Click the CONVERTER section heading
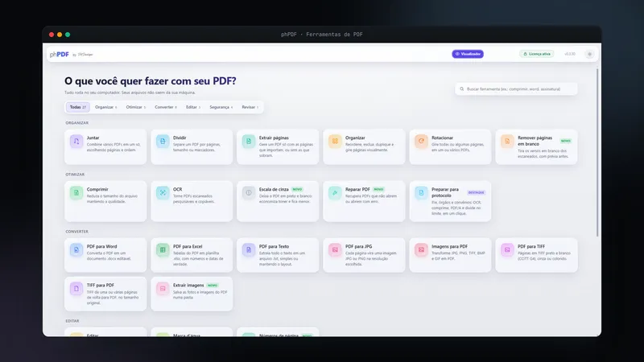This screenshot has width=644, height=362. coord(76,232)
